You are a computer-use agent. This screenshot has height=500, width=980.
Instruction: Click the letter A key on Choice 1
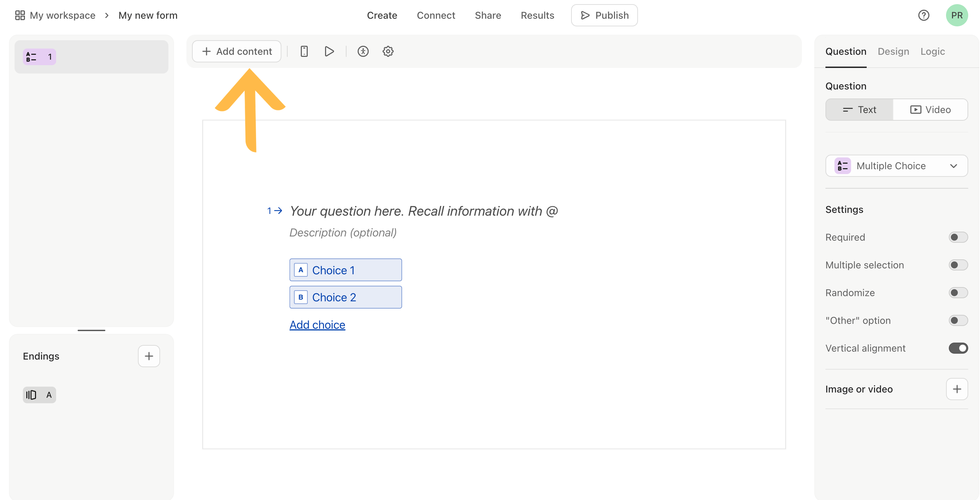pos(300,270)
